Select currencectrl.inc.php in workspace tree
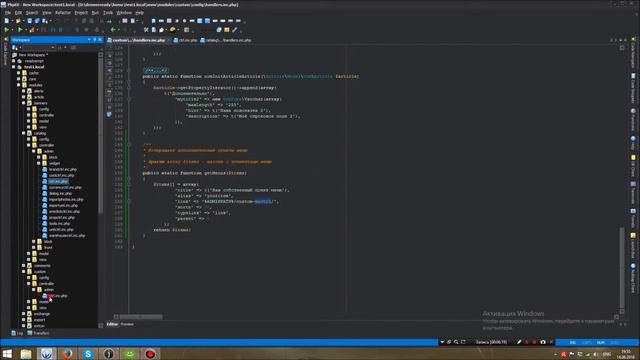 pos(65,187)
